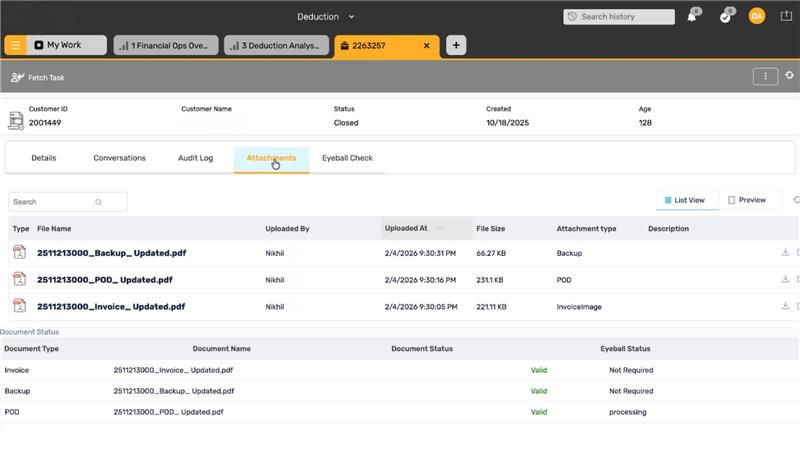The width and height of the screenshot is (800, 450).
Task: Expand the Deduction dropdown in title bar
Action: click(351, 17)
